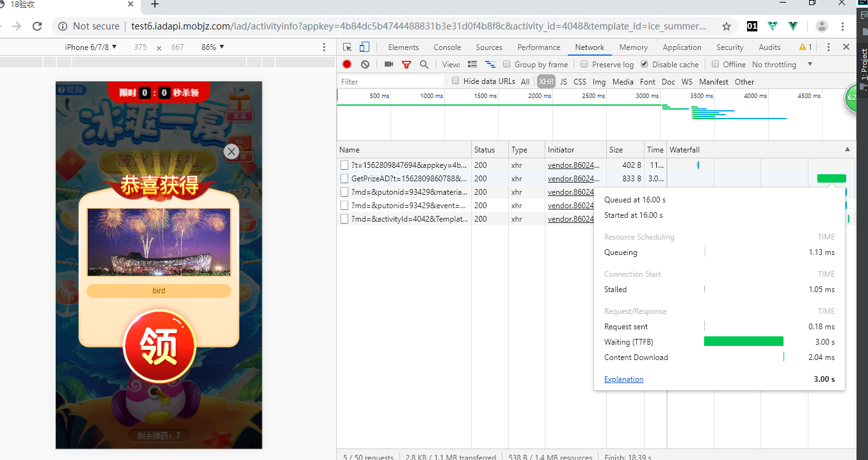Screen dimensions: 868x460
Task: Capture screenshots with the camera icon
Action: [x=389, y=65]
